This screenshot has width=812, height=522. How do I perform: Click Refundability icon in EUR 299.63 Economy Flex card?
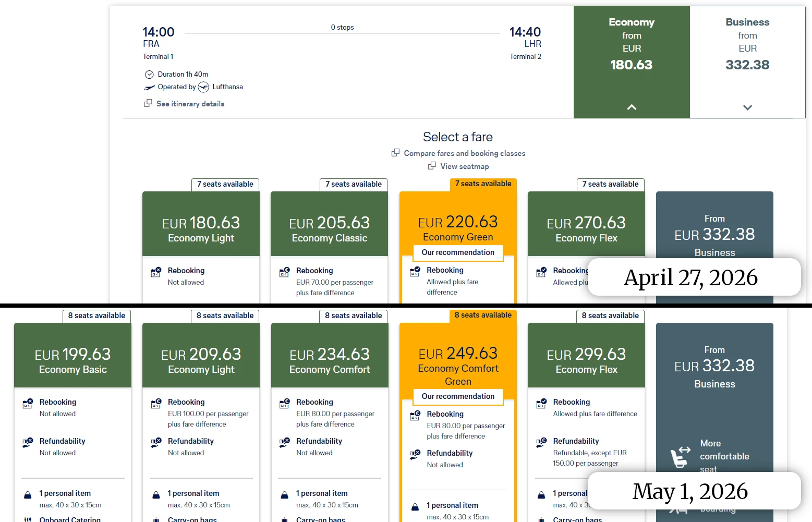point(541,443)
